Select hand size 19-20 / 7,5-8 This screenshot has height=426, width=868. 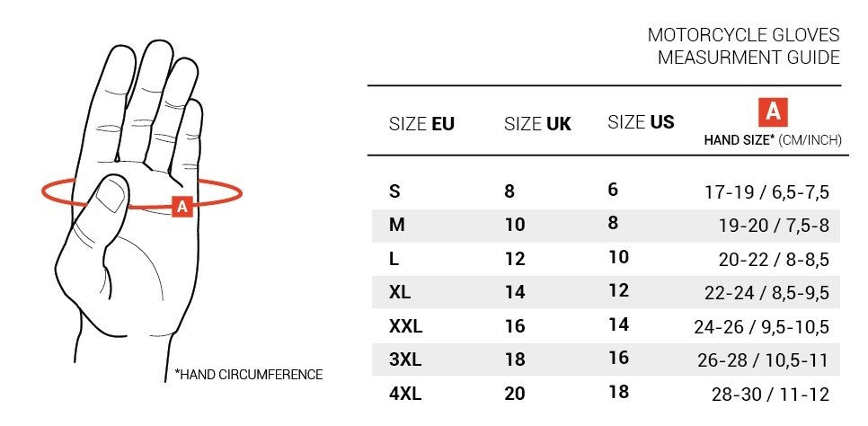coord(773,226)
